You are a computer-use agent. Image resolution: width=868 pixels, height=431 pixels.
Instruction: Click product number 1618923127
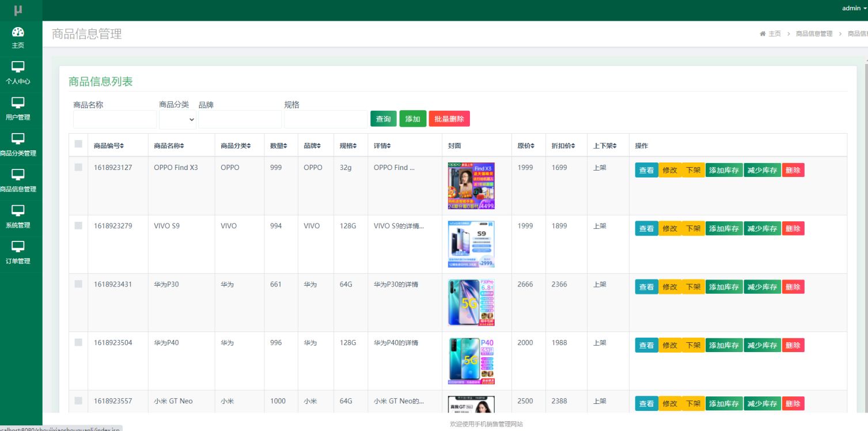point(113,168)
